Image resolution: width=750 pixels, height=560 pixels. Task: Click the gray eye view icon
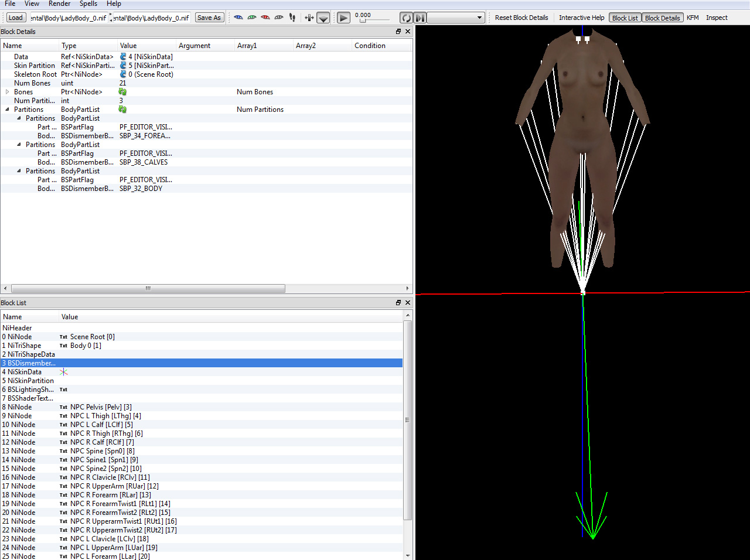tap(279, 18)
